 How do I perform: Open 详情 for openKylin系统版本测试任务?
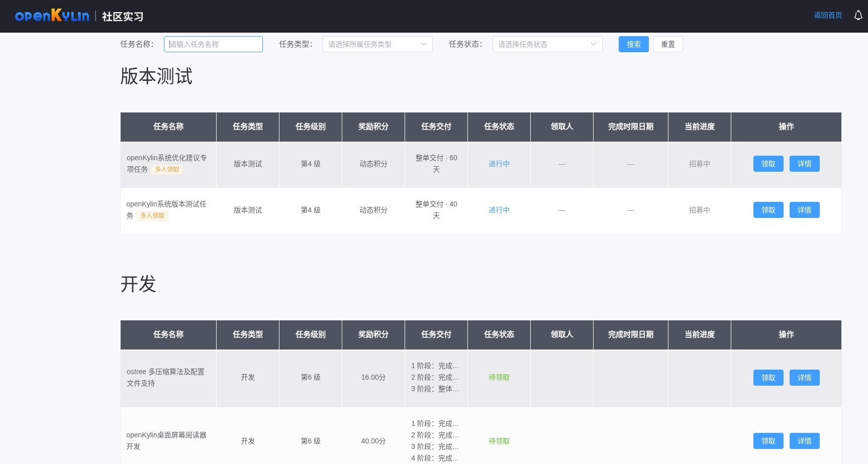pos(804,210)
